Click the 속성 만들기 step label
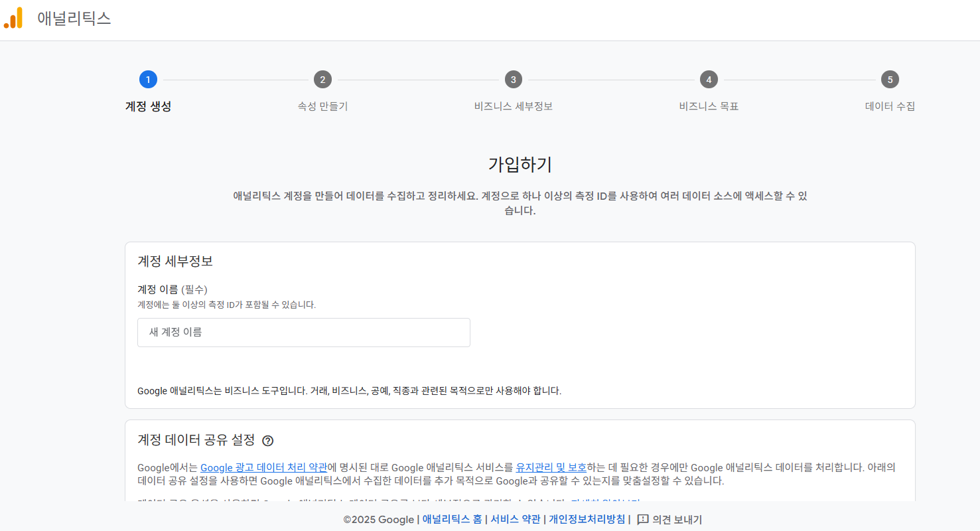Screen dimensions: 980x531 [x=322, y=106]
